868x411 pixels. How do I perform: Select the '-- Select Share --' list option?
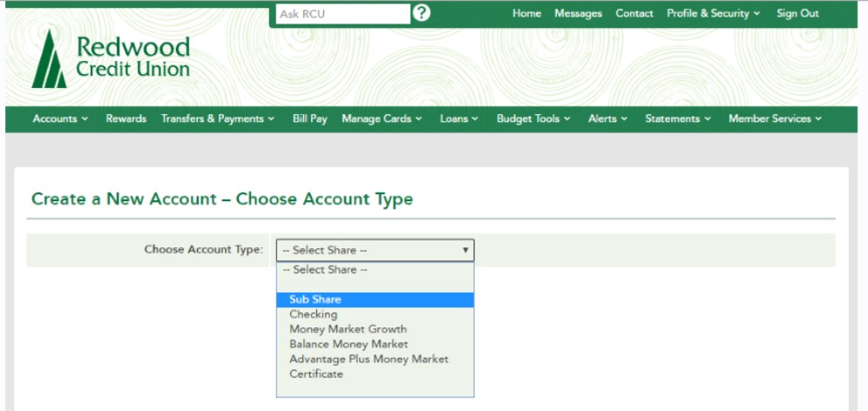pos(376,269)
